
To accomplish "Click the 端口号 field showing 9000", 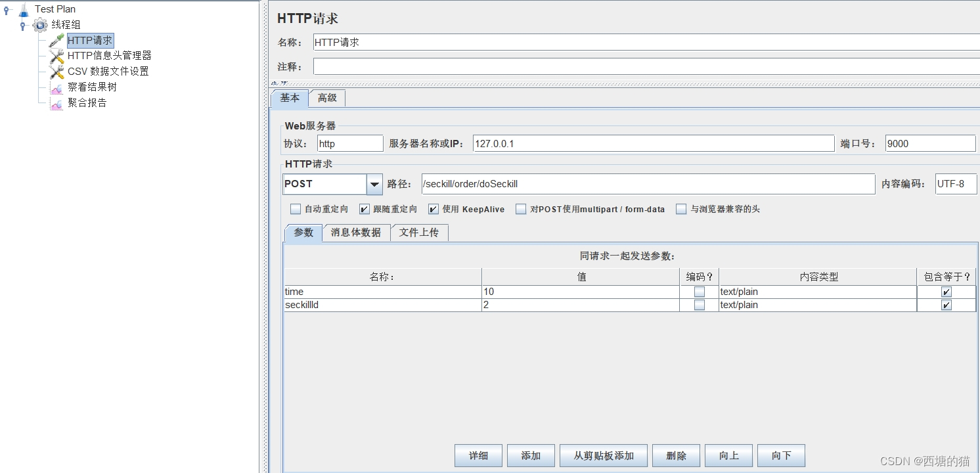I will (931, 144).
